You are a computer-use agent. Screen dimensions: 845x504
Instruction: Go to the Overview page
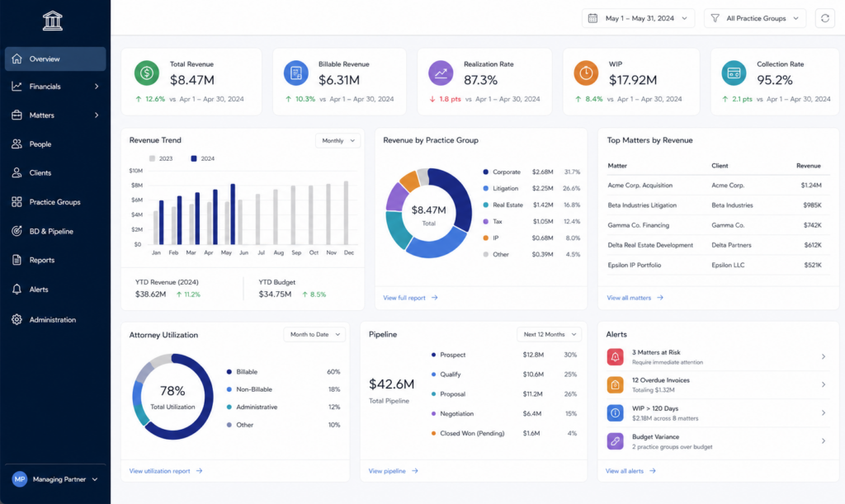pos(55,59)
